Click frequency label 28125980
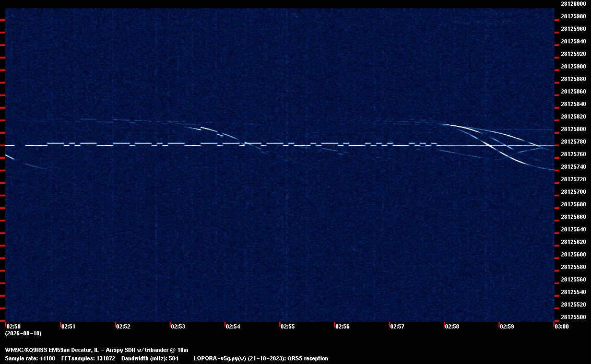The height and width of the screenshot is (364, 591). click(x=573, y=16)
